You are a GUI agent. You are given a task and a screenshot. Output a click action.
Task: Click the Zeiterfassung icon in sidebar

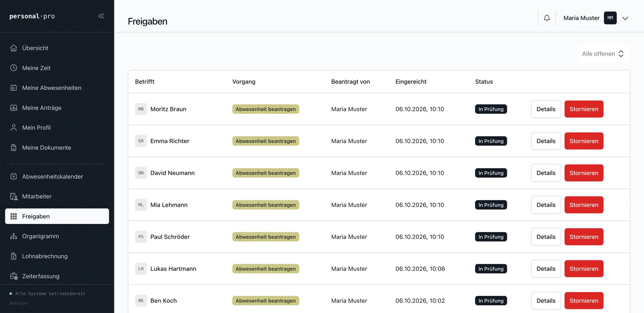14,276
